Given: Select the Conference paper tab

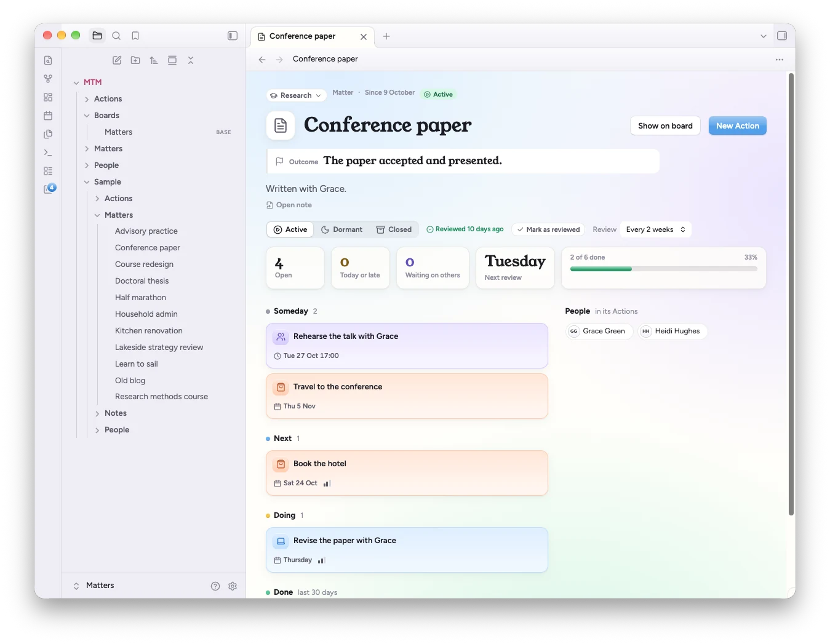Looking at the screenshot, I should tap(312, 36).
